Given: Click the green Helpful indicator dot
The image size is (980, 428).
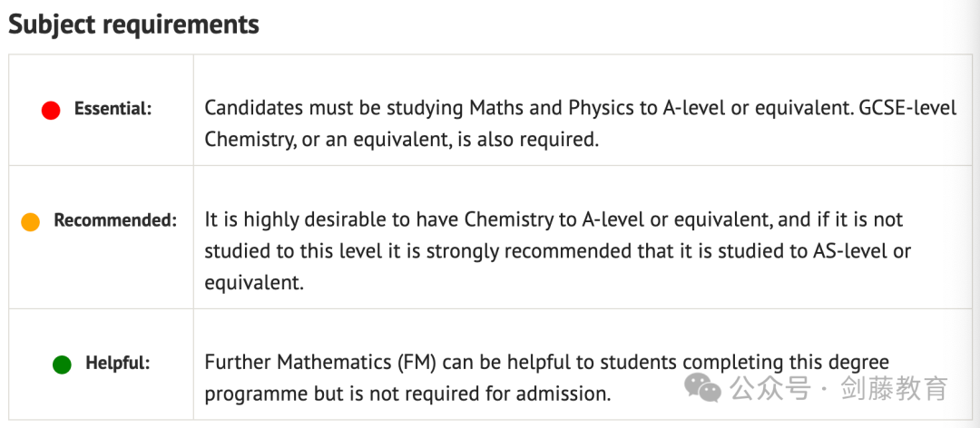Looking at the screenshot, I should pyautogui.click(x=62, y=365).
